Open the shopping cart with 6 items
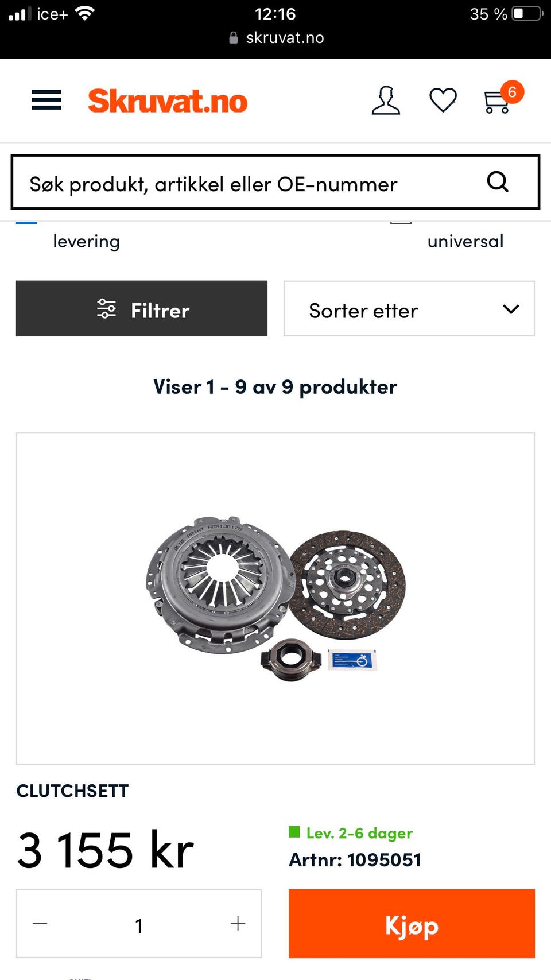 (497, 102)
